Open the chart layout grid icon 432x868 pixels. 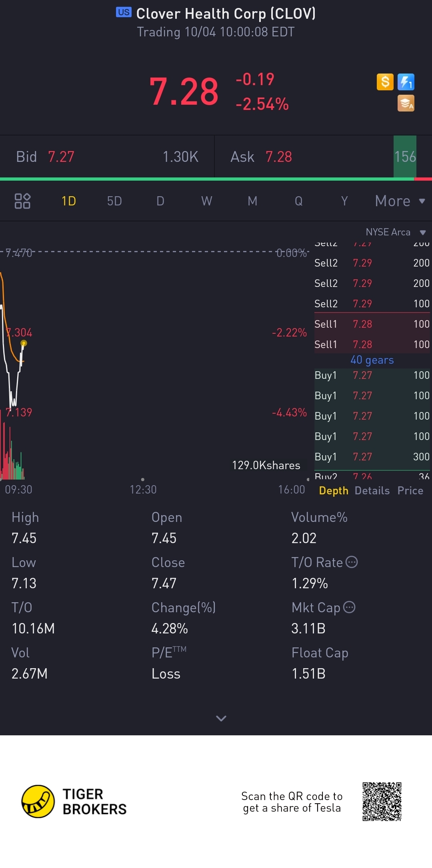coord(22,201)
